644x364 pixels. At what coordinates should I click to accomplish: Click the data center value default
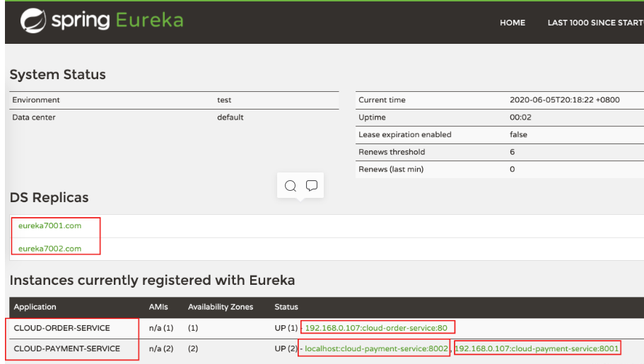230,117
